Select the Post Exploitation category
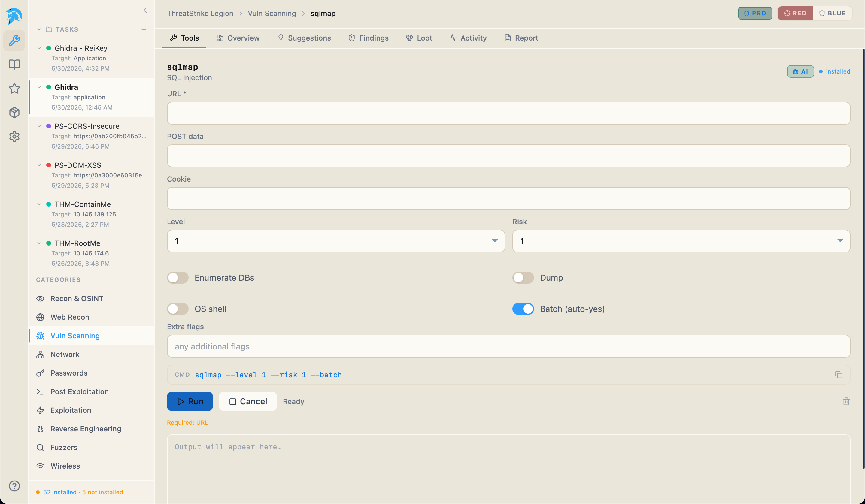865x504 pixels. click(92, 391)
